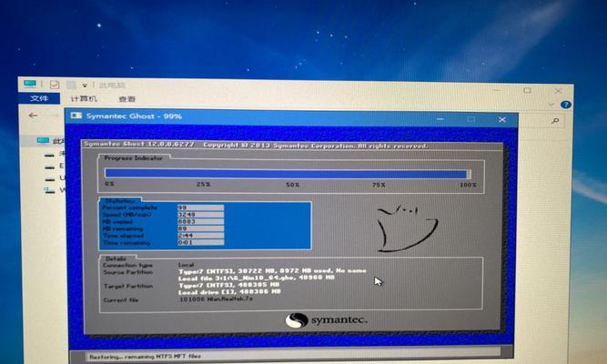
Task: Open the 文件 tab in File Explorer
Action: pos(39,98)
